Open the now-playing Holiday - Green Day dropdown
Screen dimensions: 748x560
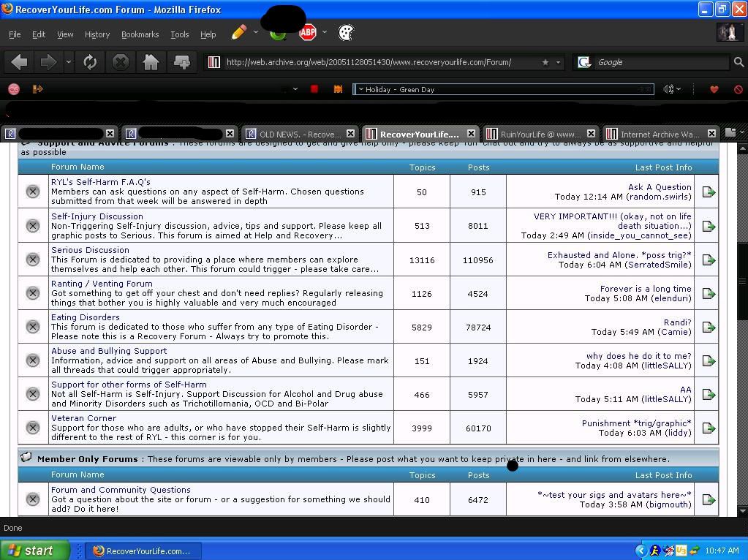click(x=361, y=89)
